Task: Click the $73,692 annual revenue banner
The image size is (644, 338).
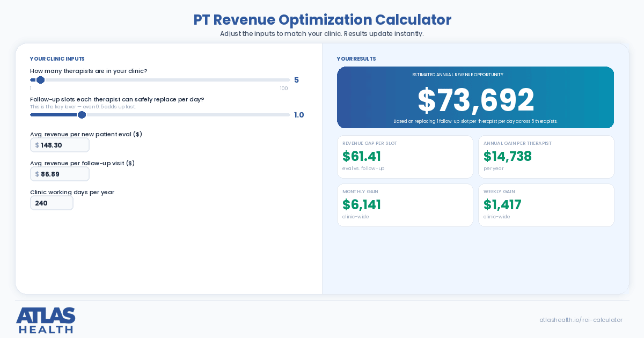Action: click(475, 98)
